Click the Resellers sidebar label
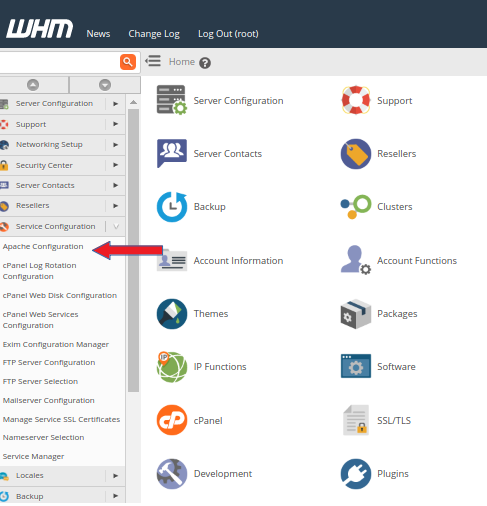This screenshot has width=487, height=506. tap(33, 206)
